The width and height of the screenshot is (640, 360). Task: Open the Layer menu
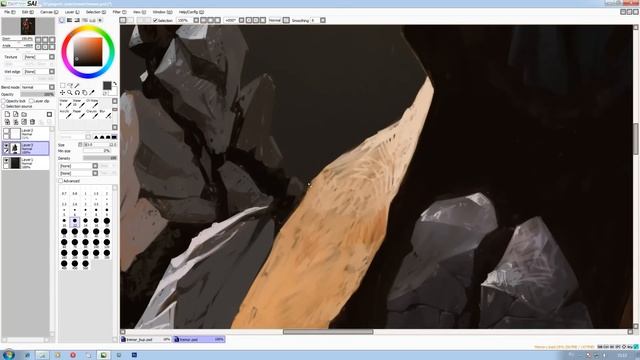(72, 12)
